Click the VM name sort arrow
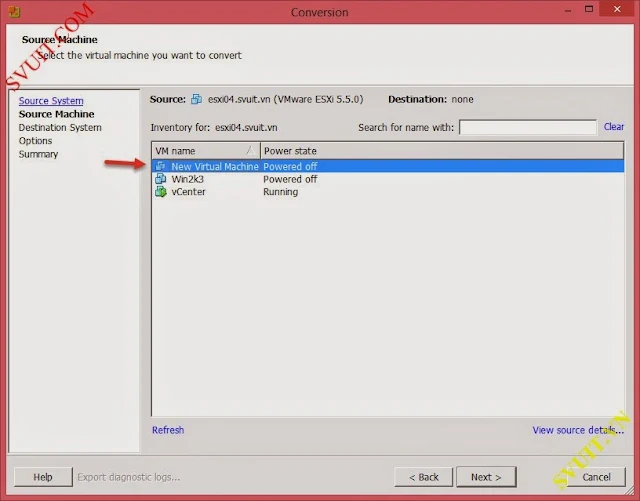The width and height of the screenshot is (640, 501). pyautogui.click(x=251, y=151)
